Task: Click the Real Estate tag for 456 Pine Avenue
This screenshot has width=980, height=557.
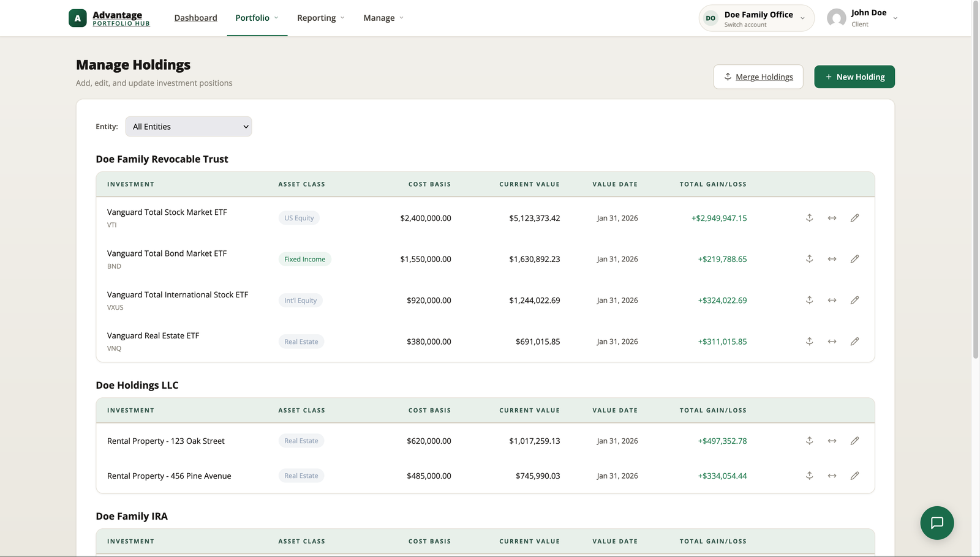Action: [x=301, y=476]
